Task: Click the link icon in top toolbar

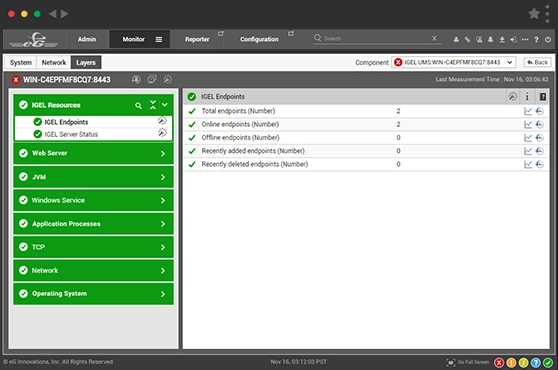Action: pos(467,39)
